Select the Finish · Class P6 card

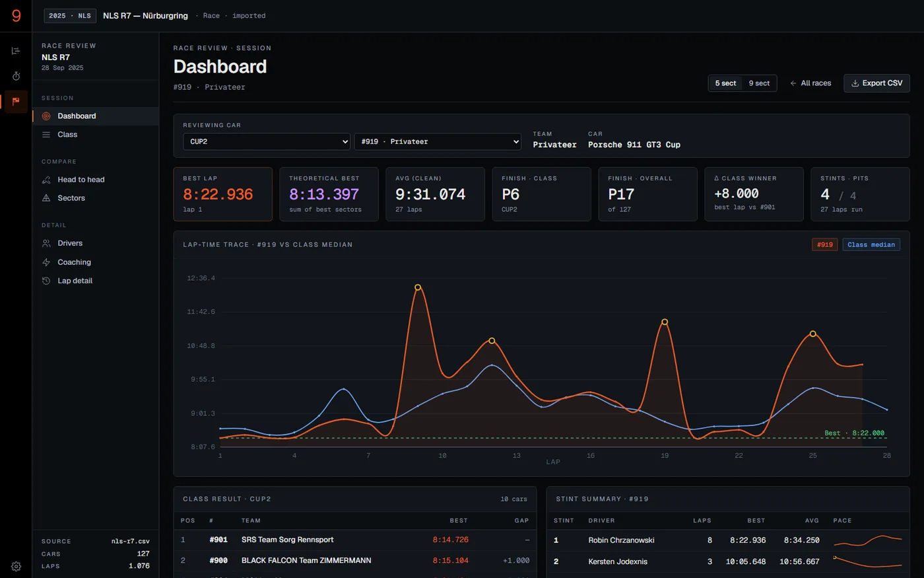(541, 194)
